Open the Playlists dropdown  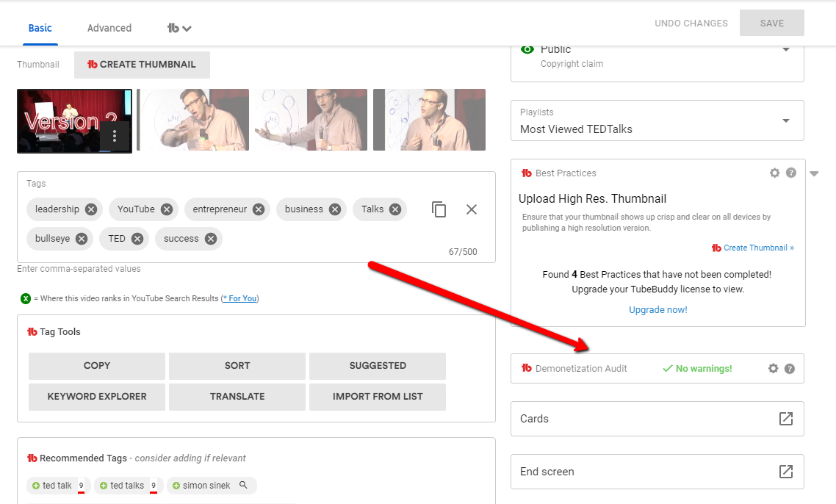(785, 121)
